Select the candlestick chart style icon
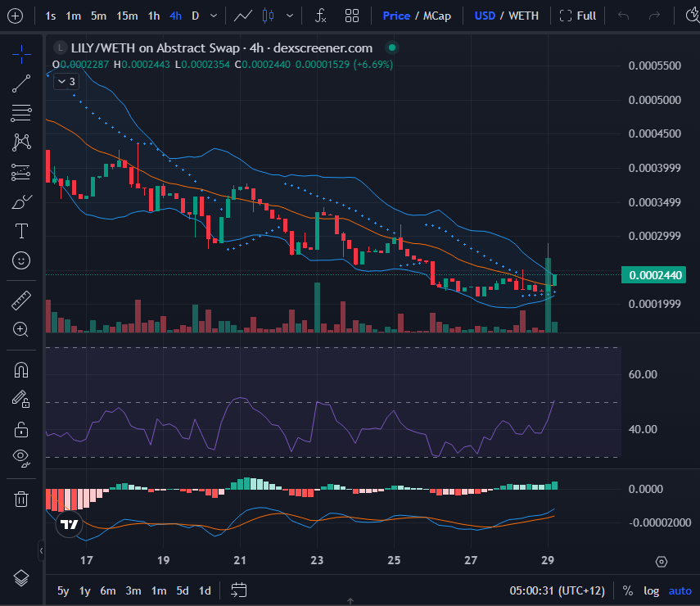Image resolution: width=700 pixels, height=606 pixels. pyautogui.click(x=269, y=16)
